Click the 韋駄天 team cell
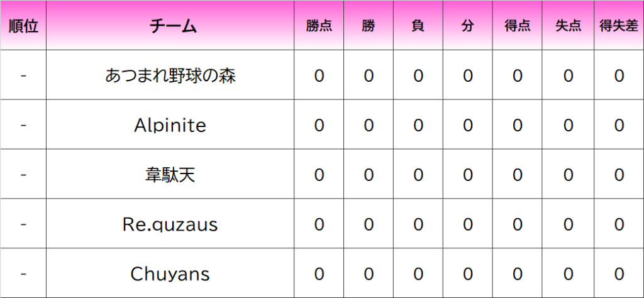644x298 pixels. 170,175
